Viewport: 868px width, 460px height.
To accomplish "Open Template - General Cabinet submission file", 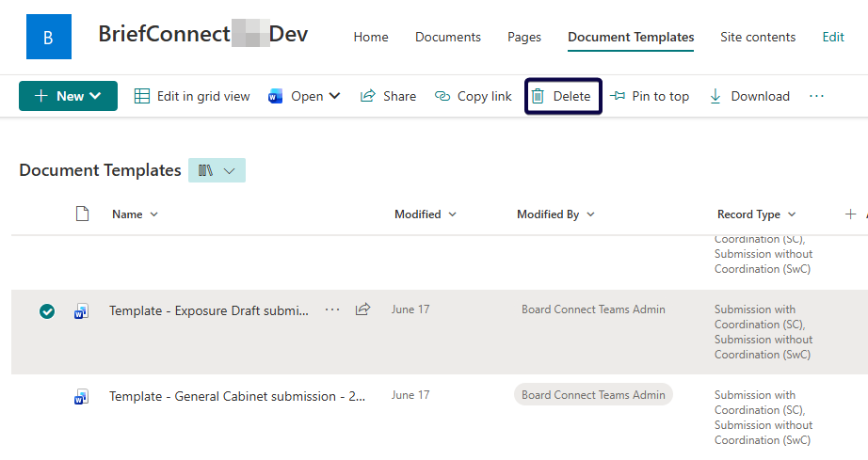I will (237, 396).
